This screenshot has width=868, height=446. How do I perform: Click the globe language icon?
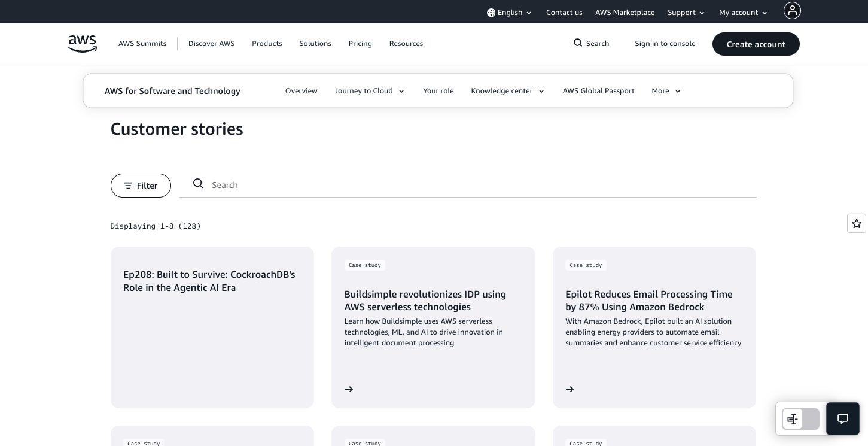click(x=491, y=13)
